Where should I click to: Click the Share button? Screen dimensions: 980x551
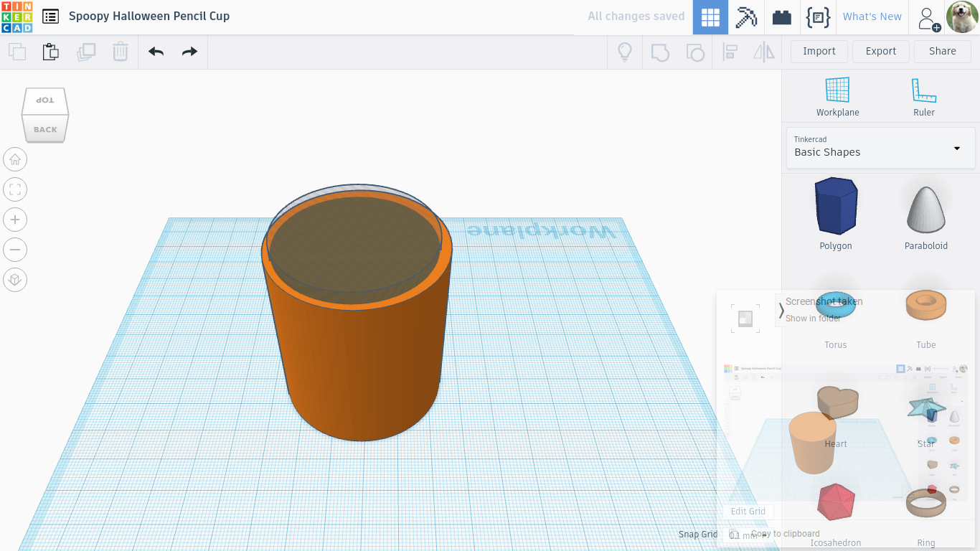943,51
